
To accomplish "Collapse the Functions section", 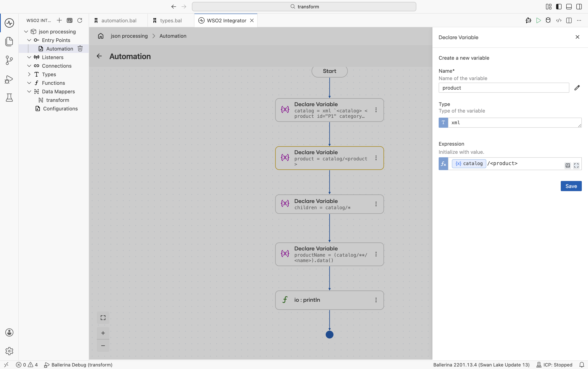I will [x=29, y=83].
